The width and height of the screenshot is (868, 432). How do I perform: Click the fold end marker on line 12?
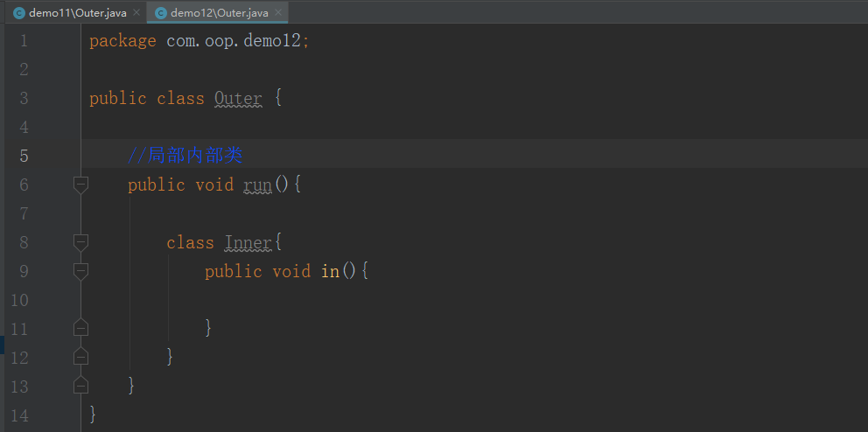tap(80, 357)
